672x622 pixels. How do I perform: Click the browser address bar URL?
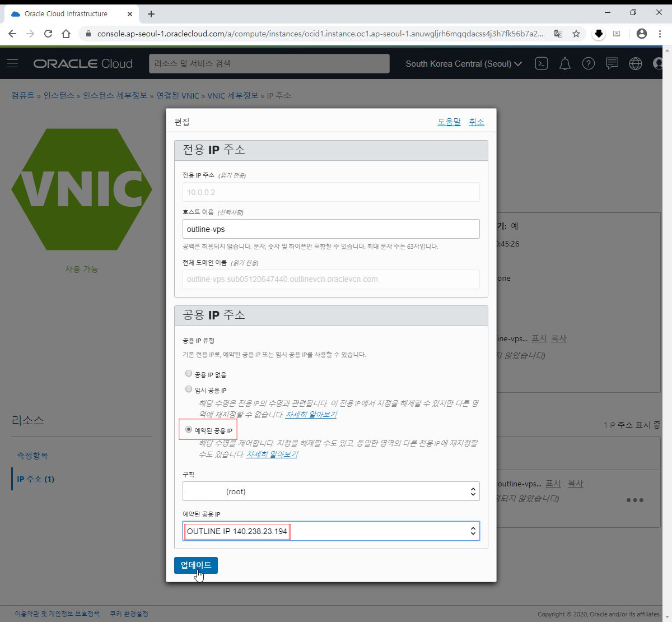coord(320,34)
